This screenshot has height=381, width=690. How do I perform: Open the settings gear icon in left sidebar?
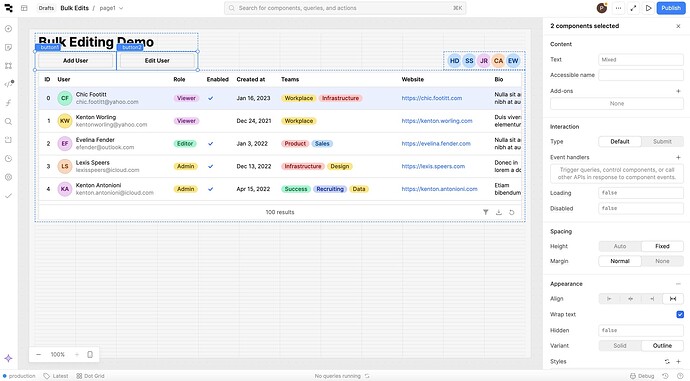coord(8,177)
